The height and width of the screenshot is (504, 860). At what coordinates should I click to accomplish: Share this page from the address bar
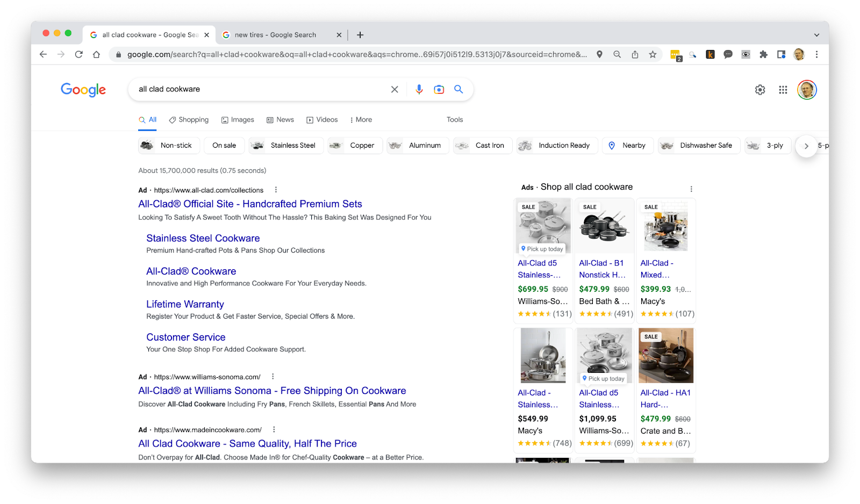pos(635,54)
